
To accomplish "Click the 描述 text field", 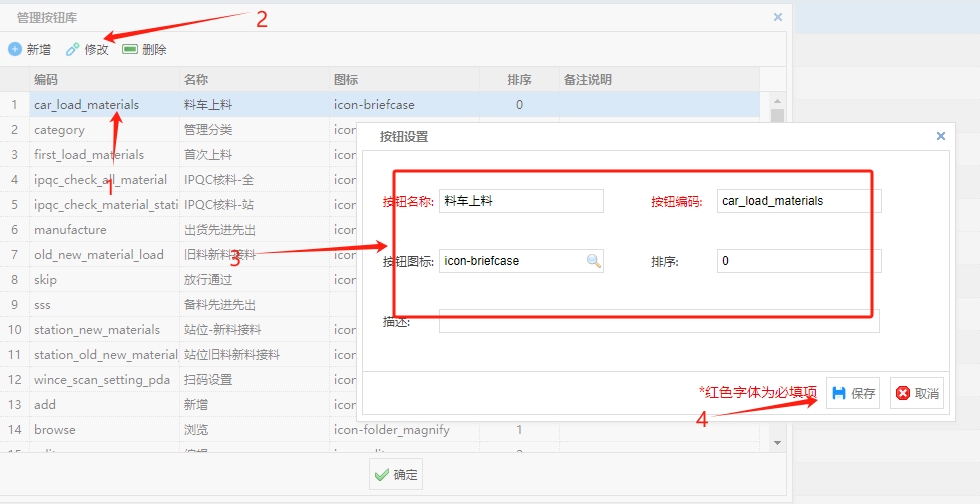I will pos(658,321).
